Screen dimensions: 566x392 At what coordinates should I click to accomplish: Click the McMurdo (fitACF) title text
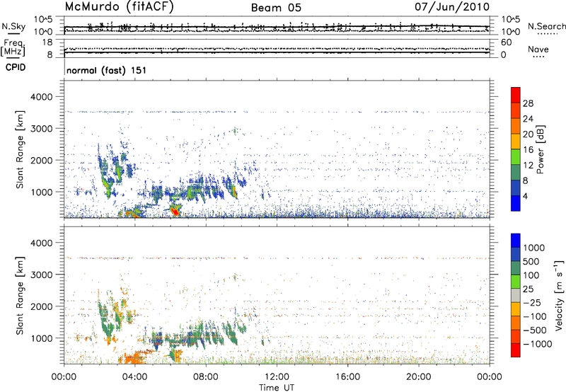[119, 7]
